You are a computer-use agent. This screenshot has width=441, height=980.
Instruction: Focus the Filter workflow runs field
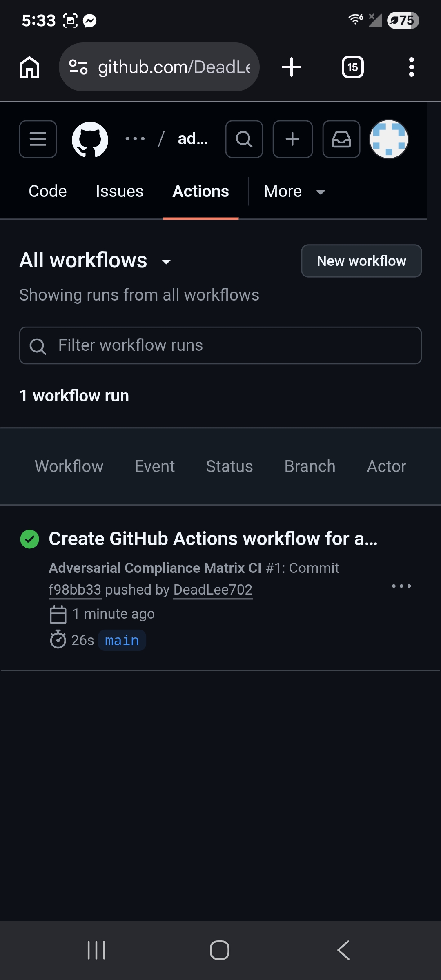tap(220, 345)
